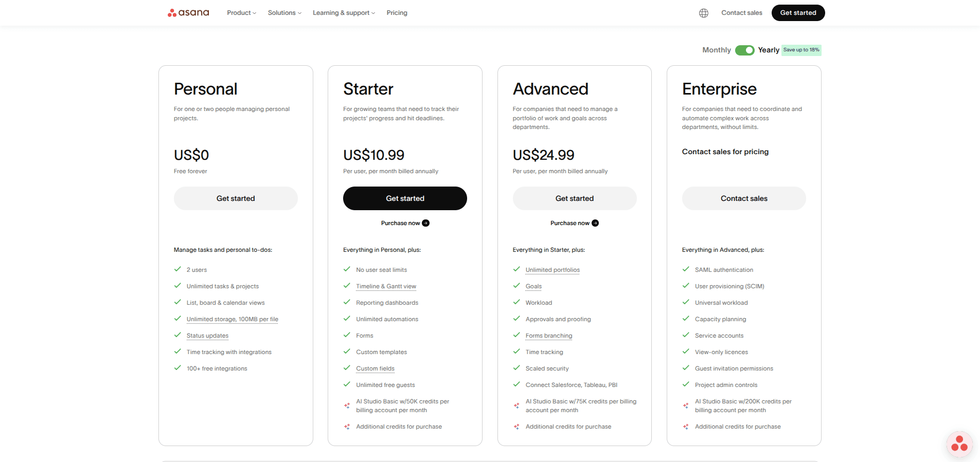Click the Guest invitation permissions feature

[734, 368]
